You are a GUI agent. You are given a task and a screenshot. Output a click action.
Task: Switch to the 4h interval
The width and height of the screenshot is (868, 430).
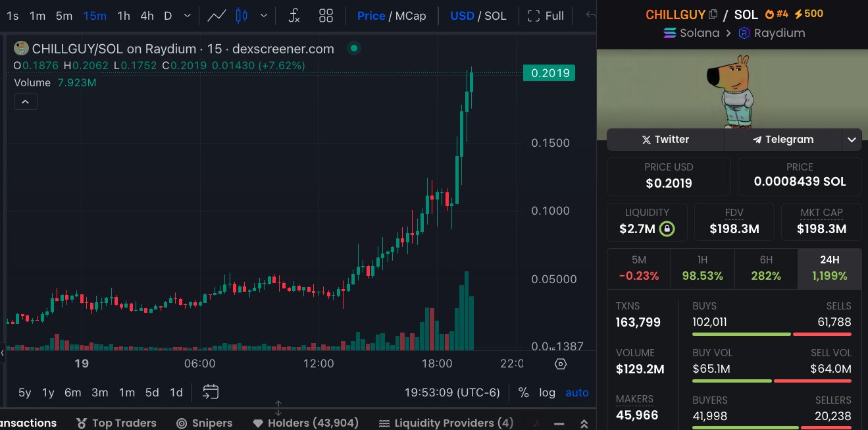coord(147,16)
